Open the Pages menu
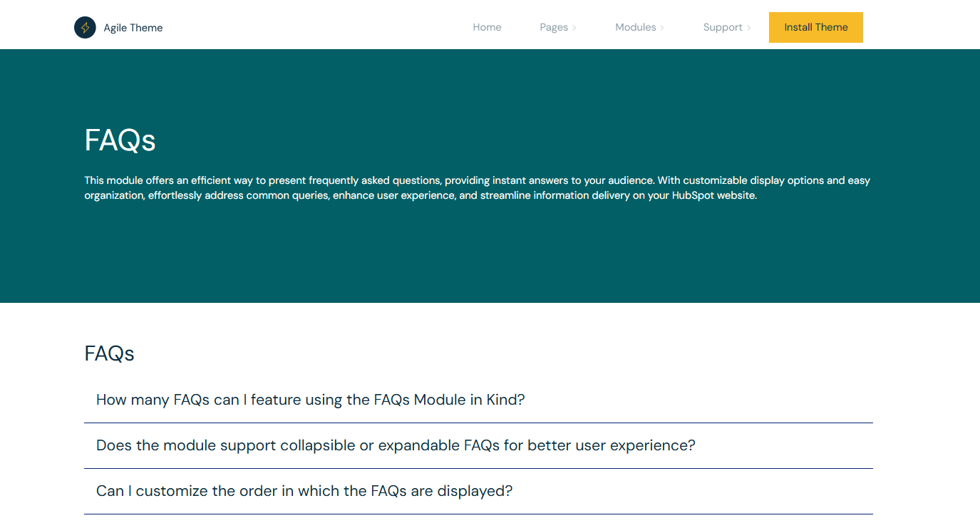Image resolution: width=980 pixels, height=528 pixels. coord(554,27)
